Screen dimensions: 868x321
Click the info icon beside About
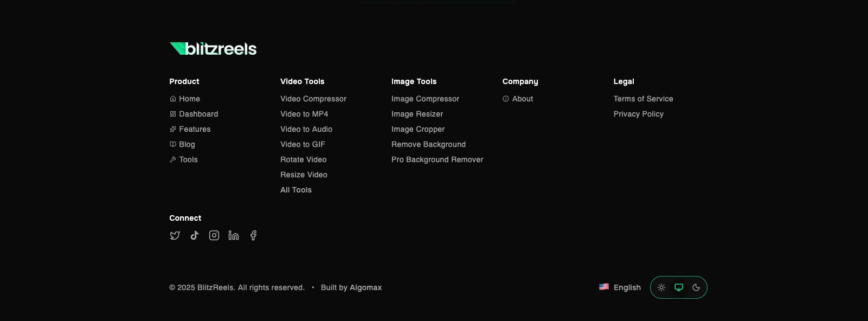click(x=506, y=99)
